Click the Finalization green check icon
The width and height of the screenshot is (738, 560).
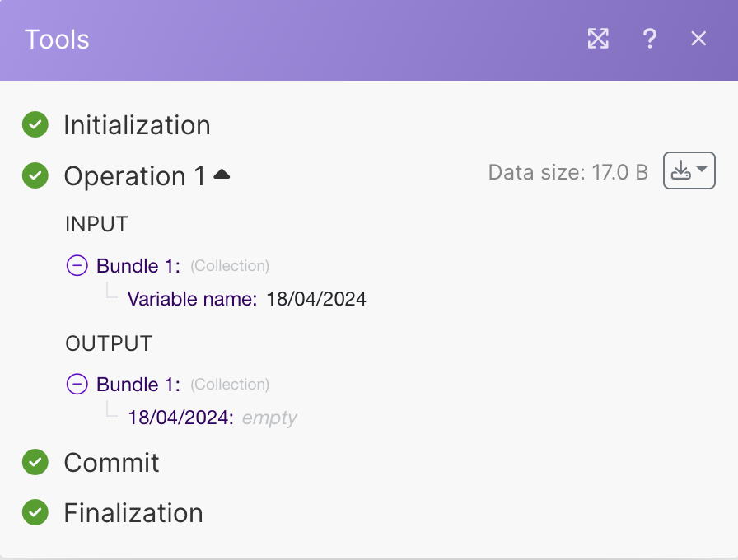coord(35,513)
